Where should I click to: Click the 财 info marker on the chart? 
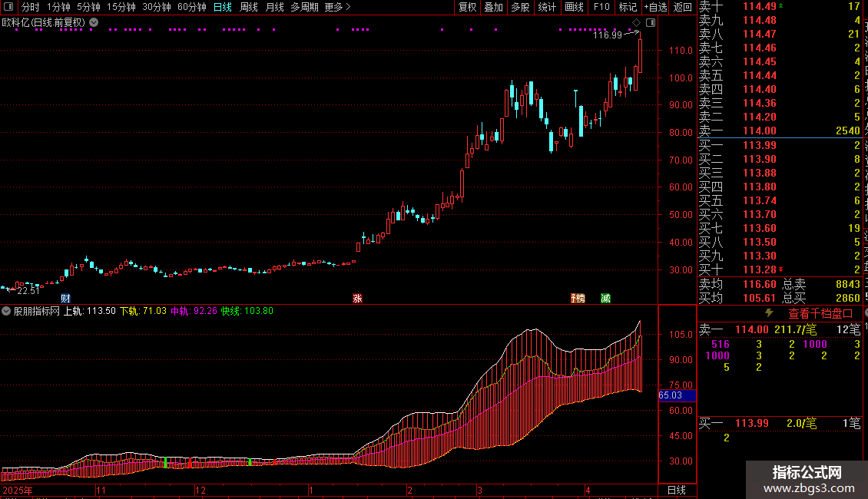click(x=65, y=298)
